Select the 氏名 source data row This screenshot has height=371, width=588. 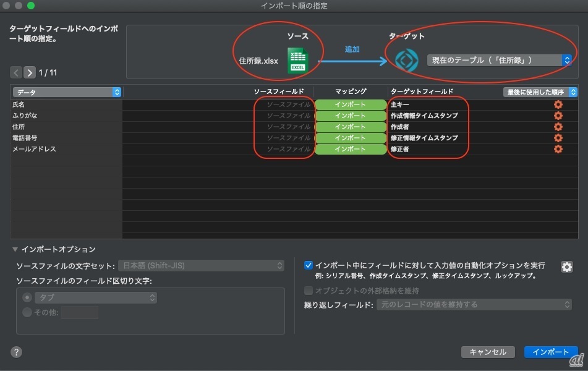click(66, 104)
